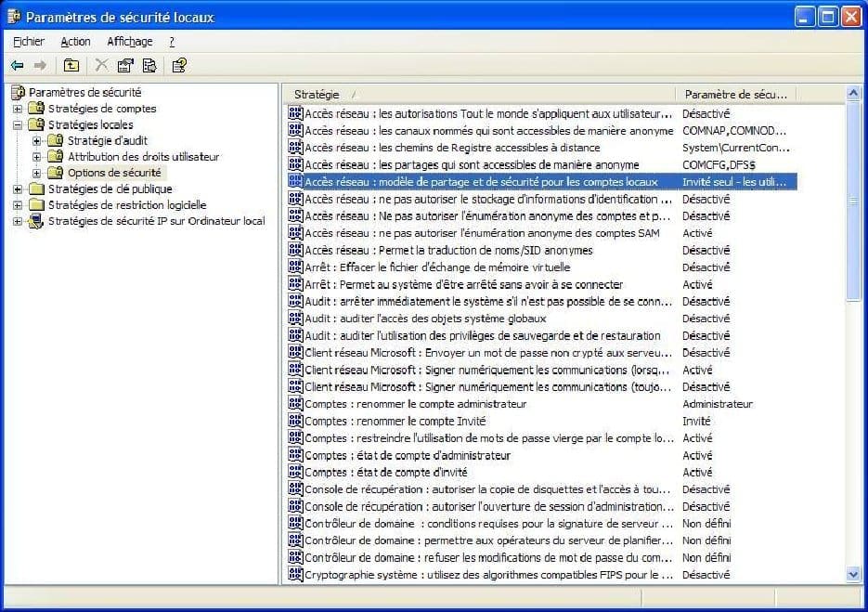Select the 'Options de sécurité' folder icon
868x612 pixels.
pyautogui.click(x=57, y=172)
